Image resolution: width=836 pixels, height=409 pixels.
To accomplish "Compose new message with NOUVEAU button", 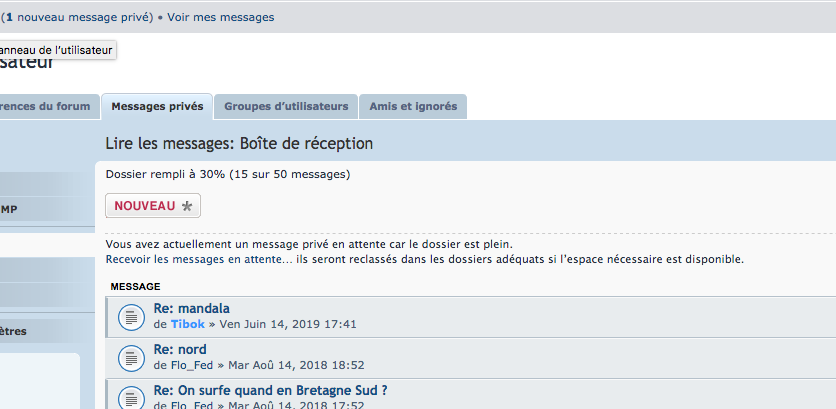I will coord(153,206).
